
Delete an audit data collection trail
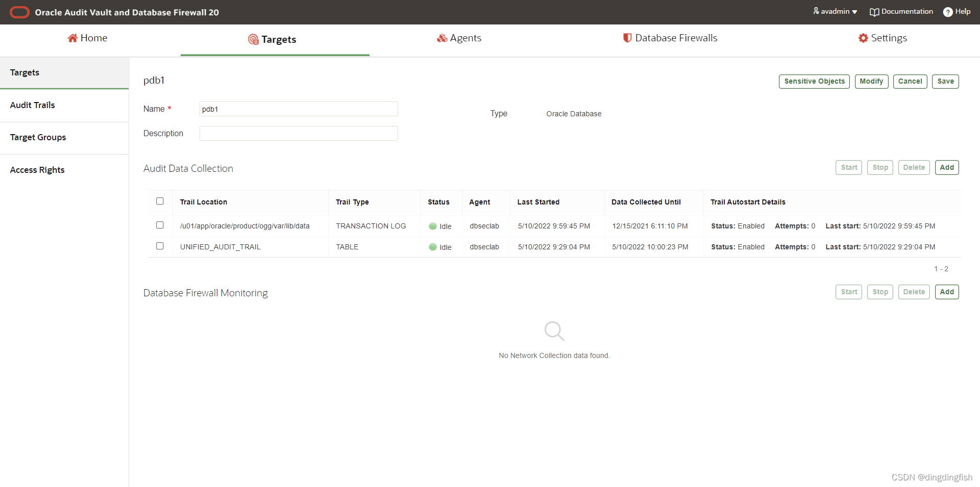(914, 168)
